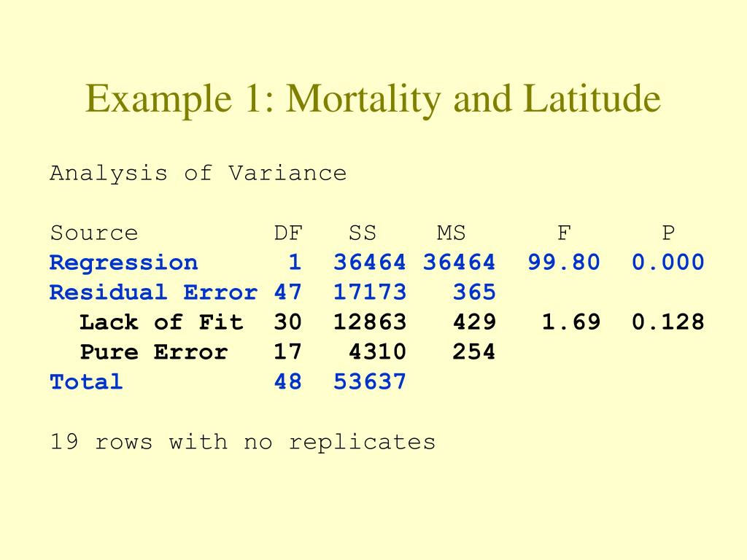Click the Pure Error DF value '17'
Image resolution: width=747 pixels, height=560 pixels.
point(287,352)
